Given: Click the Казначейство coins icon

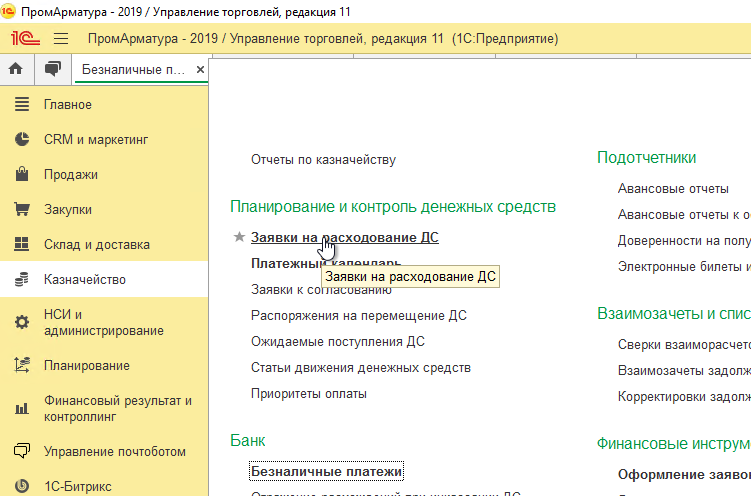Looking at the screenshot, I should coord(22,279).
